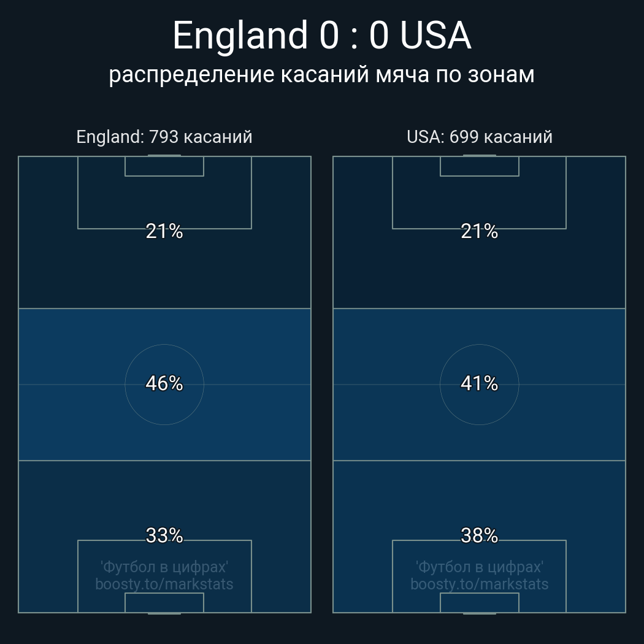644x644 pixels.
Task: Click 'Футбол в цифрах' watermark on England pitch
Action: click(x=164, y=567)
